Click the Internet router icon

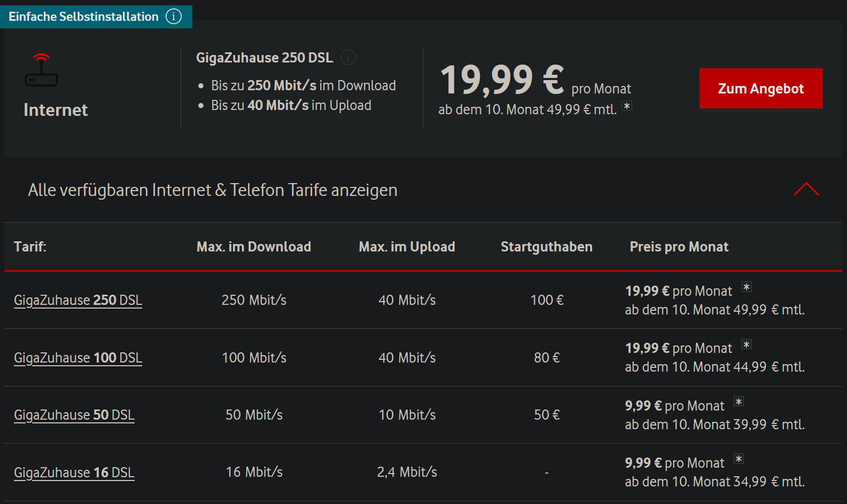[x=41, y=70]
